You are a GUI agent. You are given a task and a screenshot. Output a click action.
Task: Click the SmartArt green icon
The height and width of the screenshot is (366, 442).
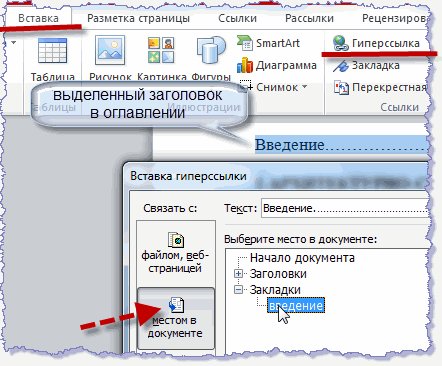coord(245,43)
